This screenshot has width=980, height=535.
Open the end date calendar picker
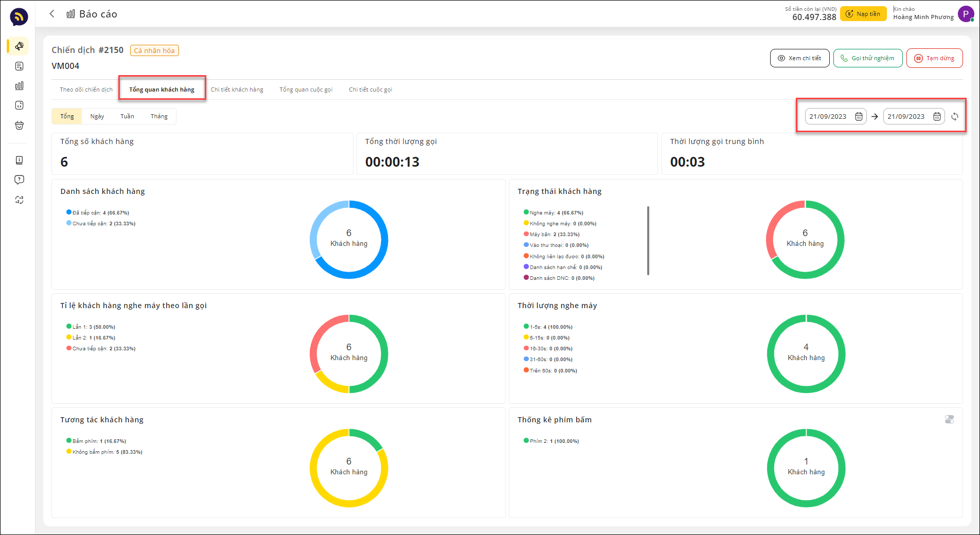tap(937, 117)
